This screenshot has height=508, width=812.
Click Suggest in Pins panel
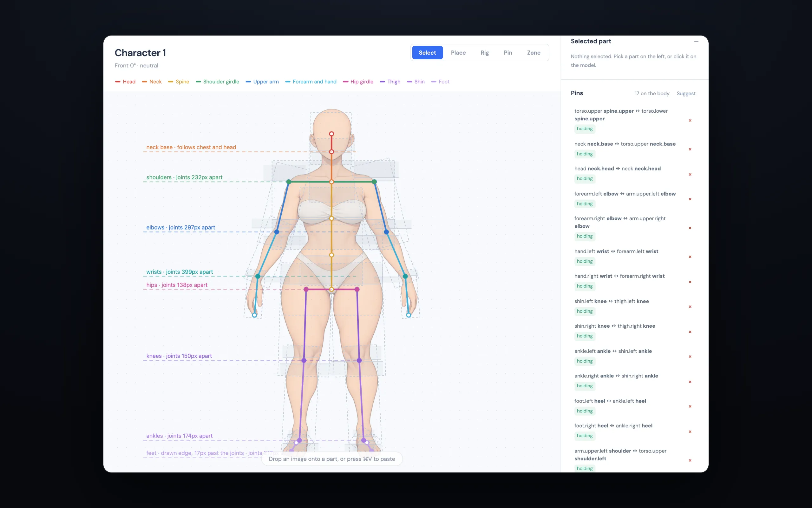pyautogui.click(x=686, y=93)
